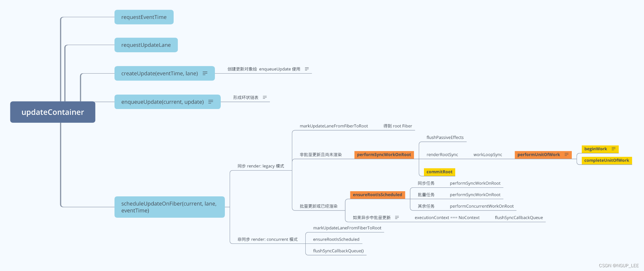The width and height of the screenshot is (644, 271).
Task: Select the updateContainer root node
Action: point(53,112)
